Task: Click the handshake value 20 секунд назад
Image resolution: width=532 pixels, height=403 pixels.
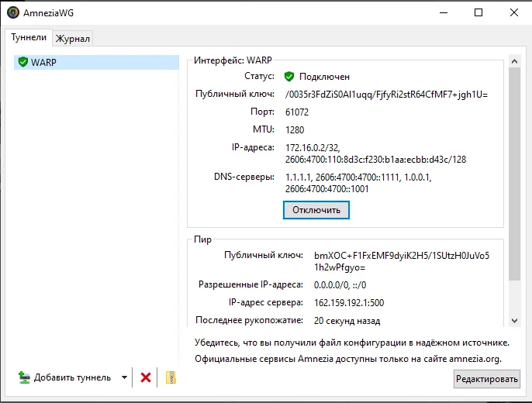Action: click(347, 321)
